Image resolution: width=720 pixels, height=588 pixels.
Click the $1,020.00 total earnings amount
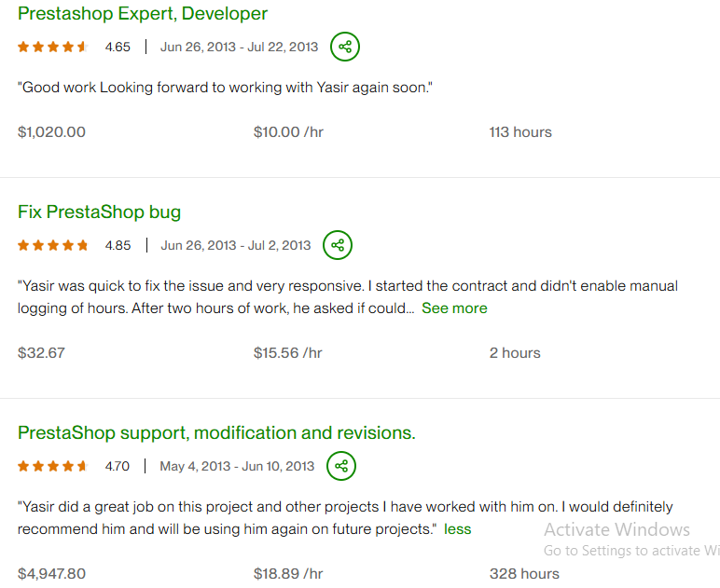pos(51,132)
